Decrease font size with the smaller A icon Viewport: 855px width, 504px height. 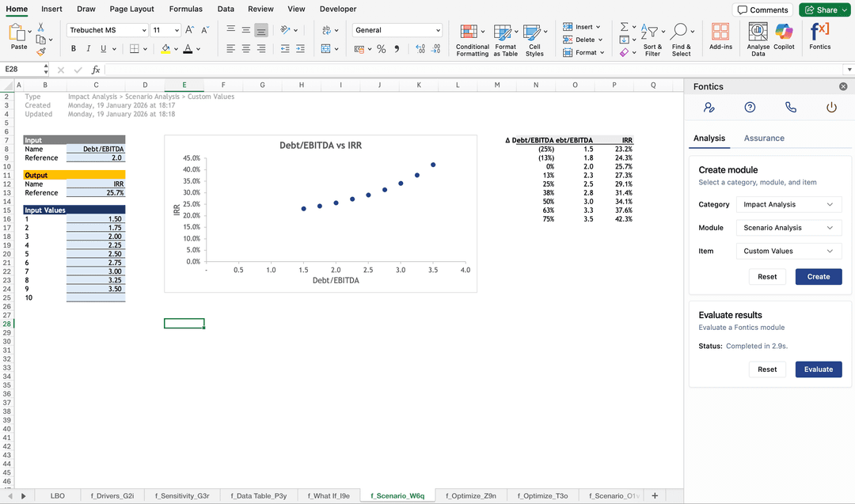pyautogui.click(x=205, y=30)
